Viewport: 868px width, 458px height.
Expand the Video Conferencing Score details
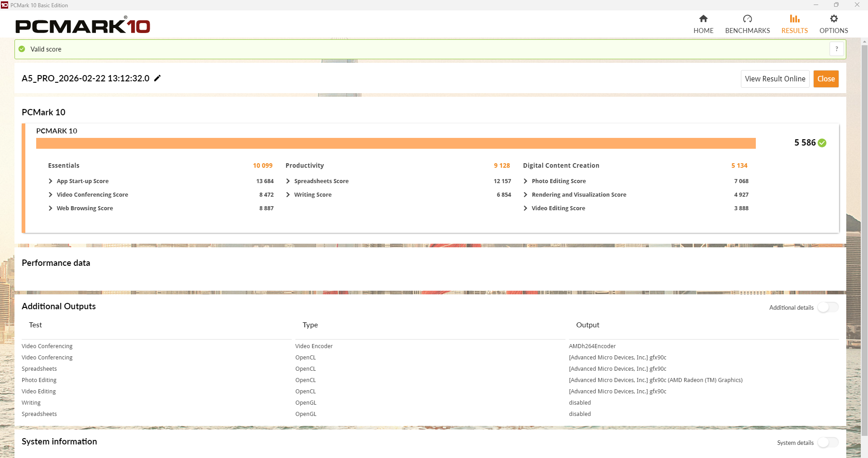51,195
